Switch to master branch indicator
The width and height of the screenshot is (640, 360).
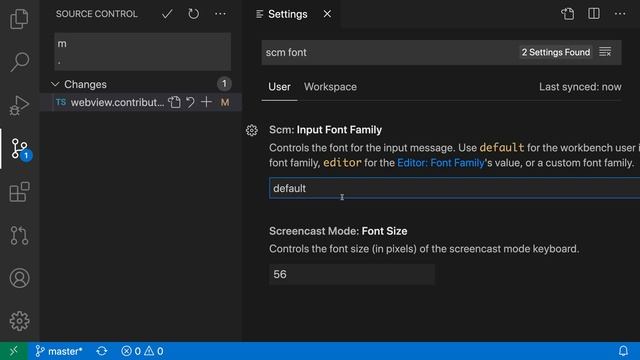(x=59, y=351)
